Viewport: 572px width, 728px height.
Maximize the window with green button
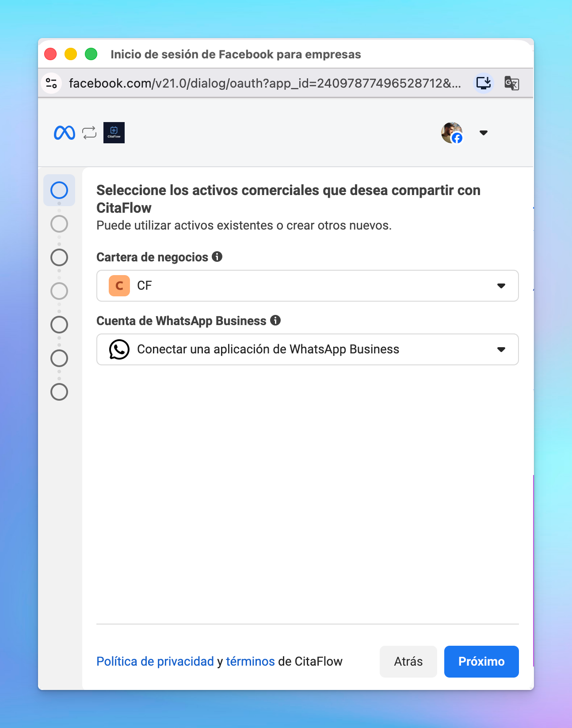91,54
